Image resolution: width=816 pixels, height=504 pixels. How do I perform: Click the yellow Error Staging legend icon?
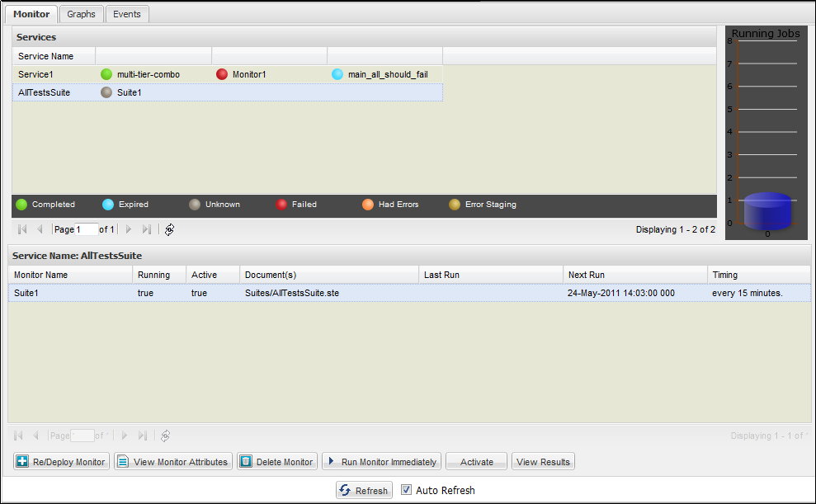454,204
